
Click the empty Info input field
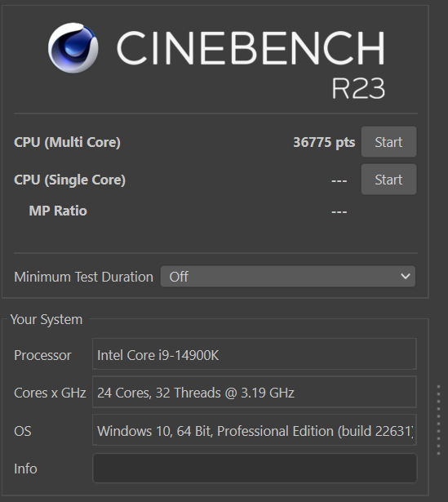pyautogui.click(x=255, y=468)
